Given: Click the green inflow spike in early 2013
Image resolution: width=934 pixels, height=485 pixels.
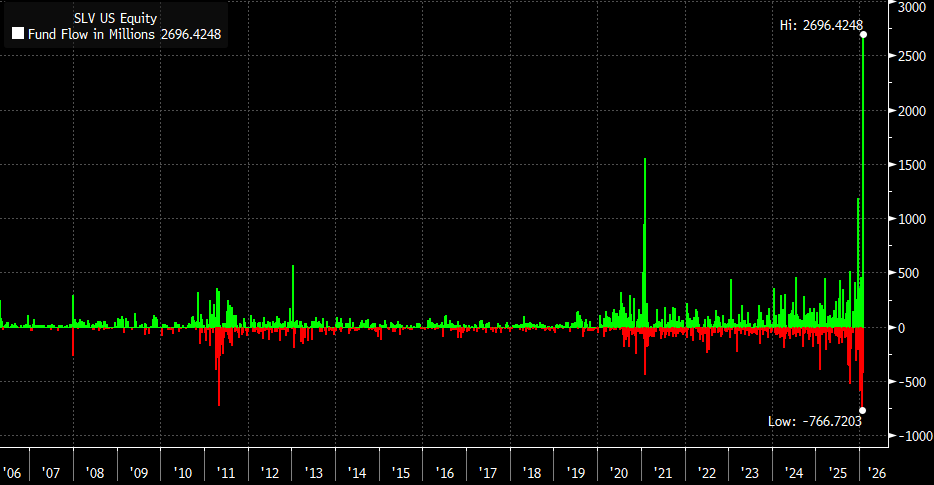Looking at the screenshot, I should point(292,296).
